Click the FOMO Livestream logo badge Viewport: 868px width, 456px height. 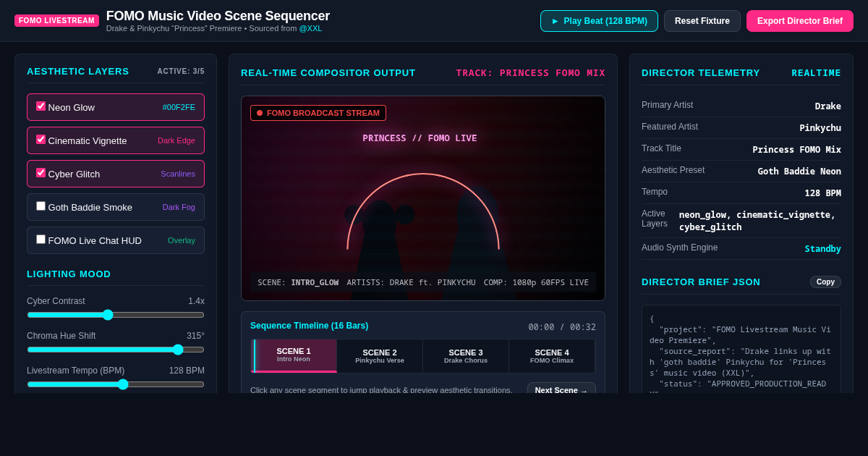coord(56,21)
